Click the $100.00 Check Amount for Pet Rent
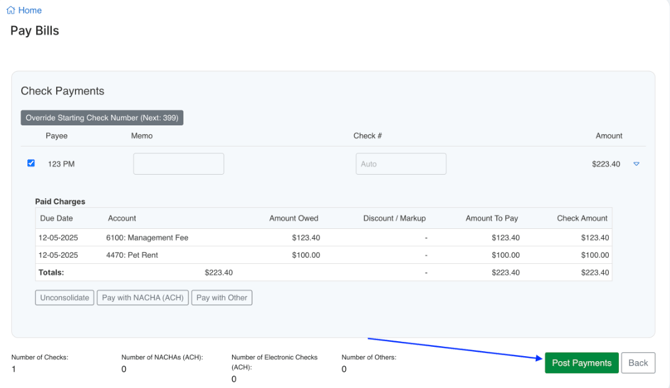670x388 pixels. click(595, 255)
